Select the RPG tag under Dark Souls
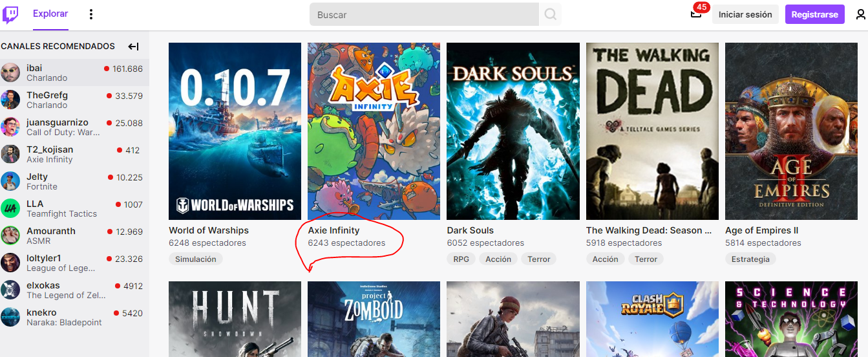This screenshot has width=868, height=357. [461, 259]
